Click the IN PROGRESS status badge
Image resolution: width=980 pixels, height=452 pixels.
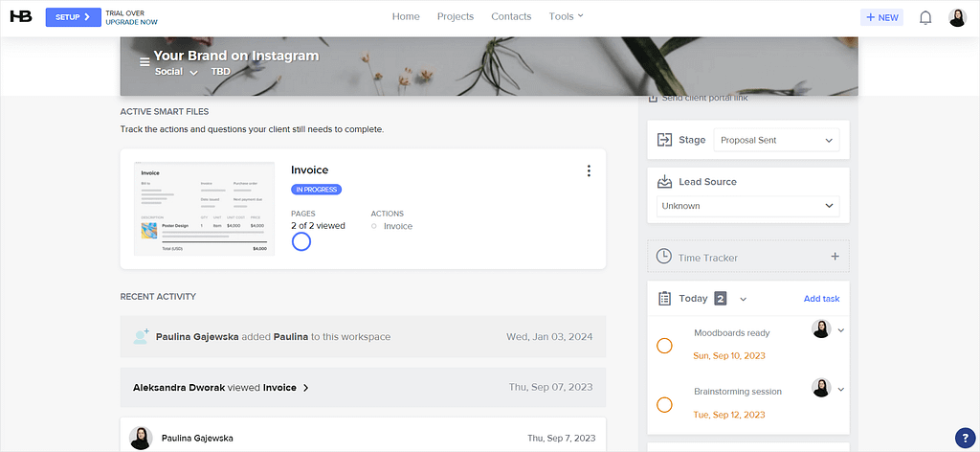[x=316, y=190]
